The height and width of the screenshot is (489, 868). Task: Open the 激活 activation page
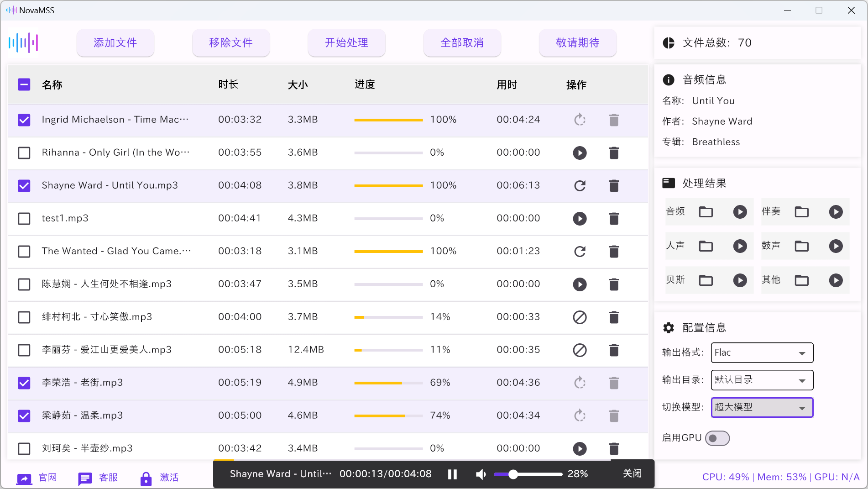pyautogui.click(x=169, y=478)
